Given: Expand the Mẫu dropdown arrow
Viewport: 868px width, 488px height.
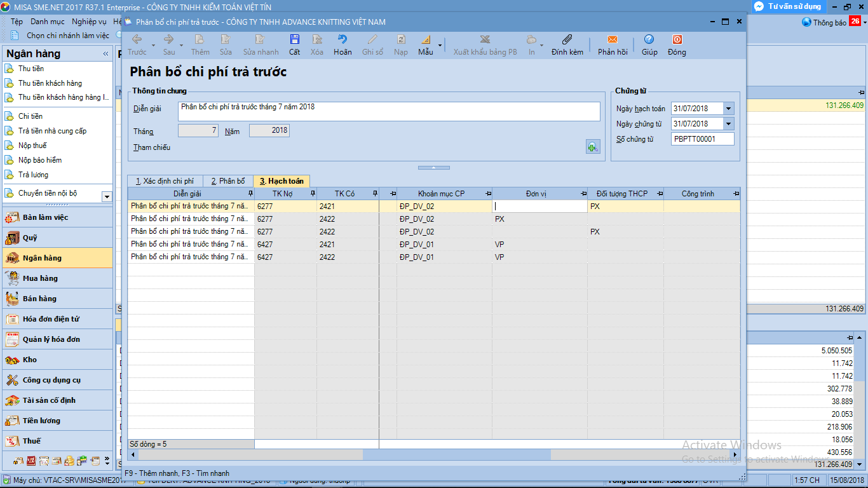Looking at the screenshot, I should pyautogui.click(x=439, y=45).
